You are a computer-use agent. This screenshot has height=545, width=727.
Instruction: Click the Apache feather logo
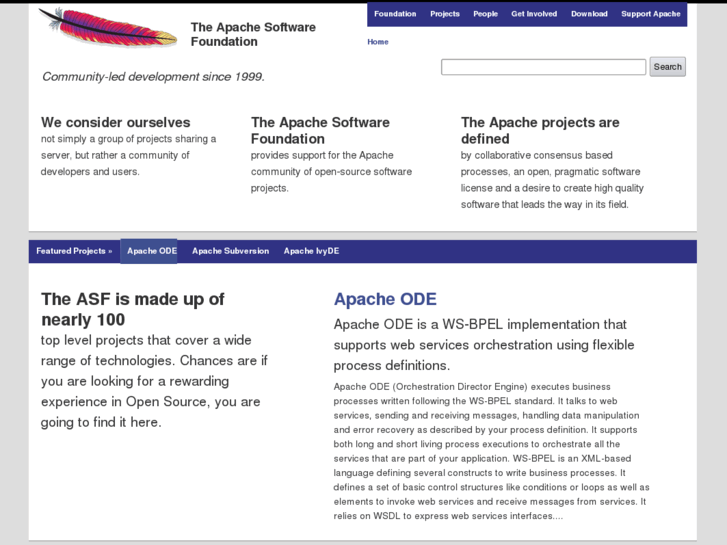(108, 27)
